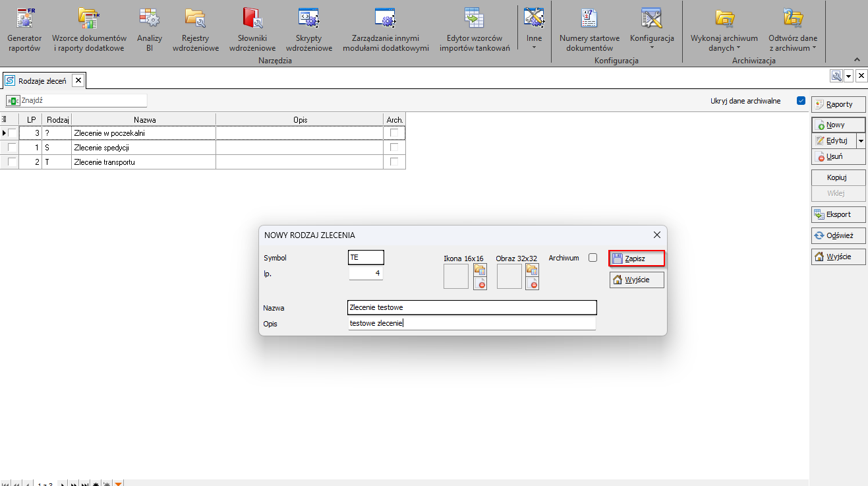Launch Analizy BI from the ribbon
Screen dimensions: 868x486
150,30
